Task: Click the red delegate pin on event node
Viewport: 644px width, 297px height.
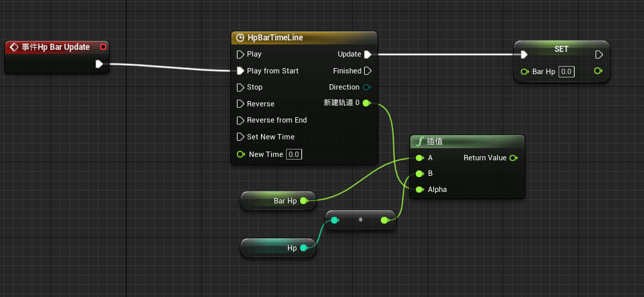Action: coord(102,47)
